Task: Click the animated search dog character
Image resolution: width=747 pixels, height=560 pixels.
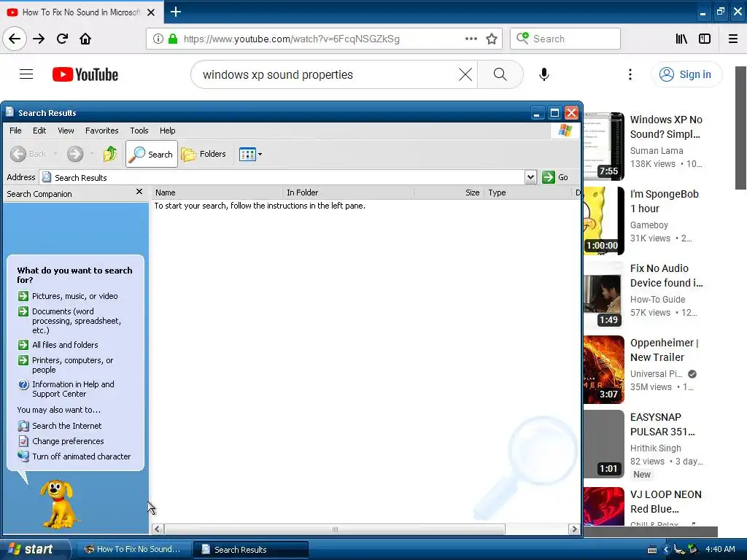Action: click(x=58, y=504)
